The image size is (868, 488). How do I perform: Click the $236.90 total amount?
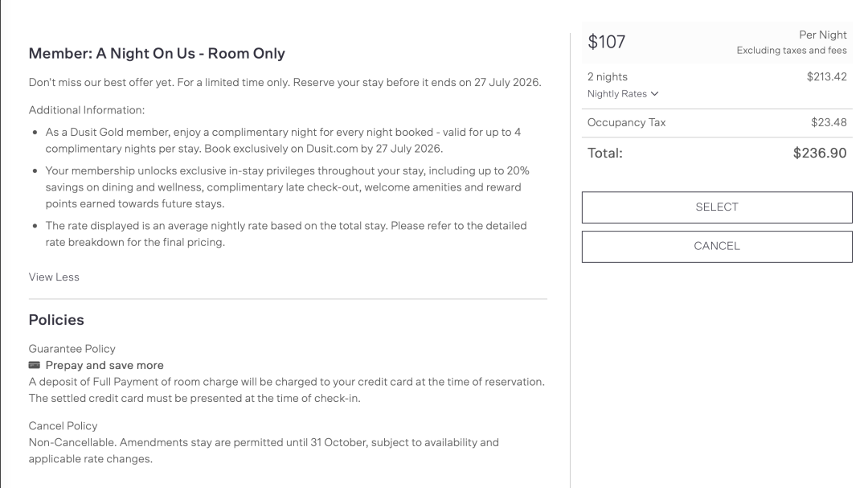point(820,153)
